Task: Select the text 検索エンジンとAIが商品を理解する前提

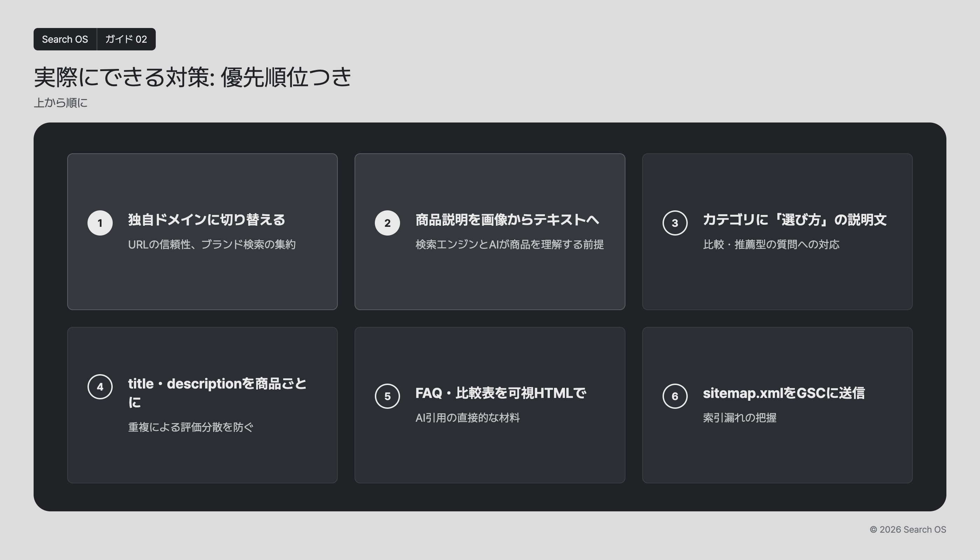Action: coord(510,244)
